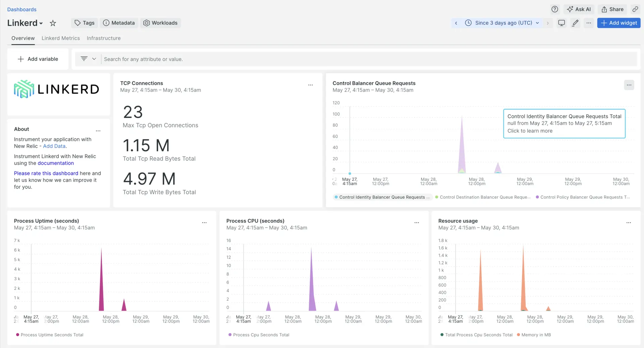Open the documentation link
644x348 pixels.
tap(56, 163)
